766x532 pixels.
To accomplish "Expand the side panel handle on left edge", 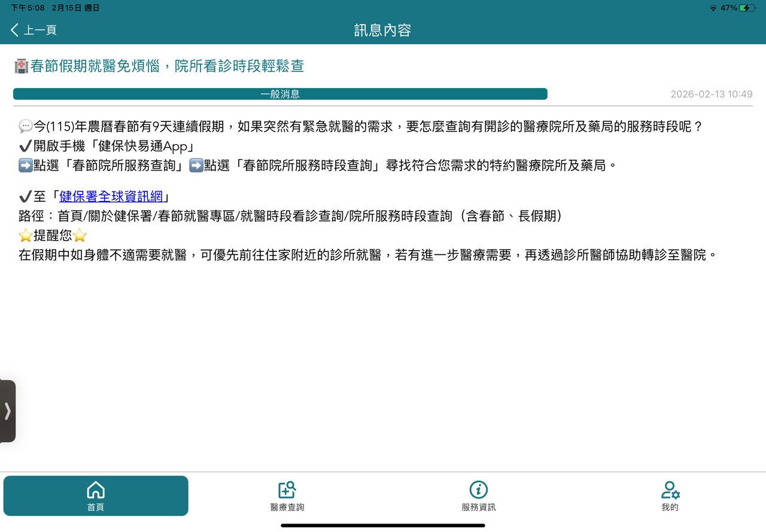I will pos(7,411).
